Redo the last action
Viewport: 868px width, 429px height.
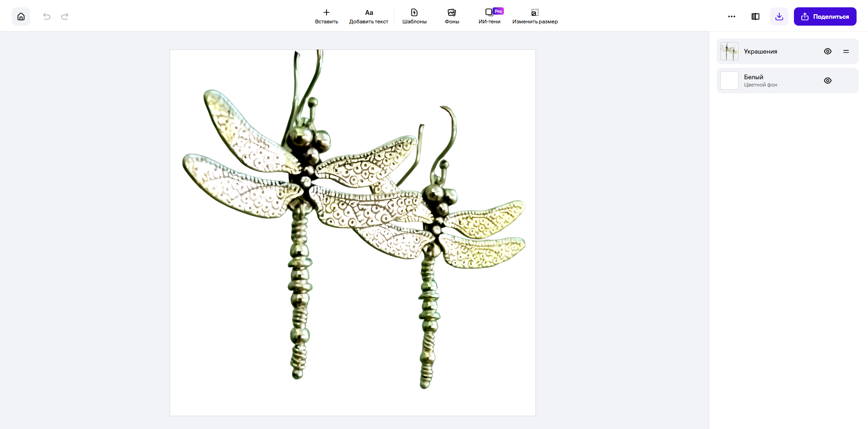pos(65,16)
